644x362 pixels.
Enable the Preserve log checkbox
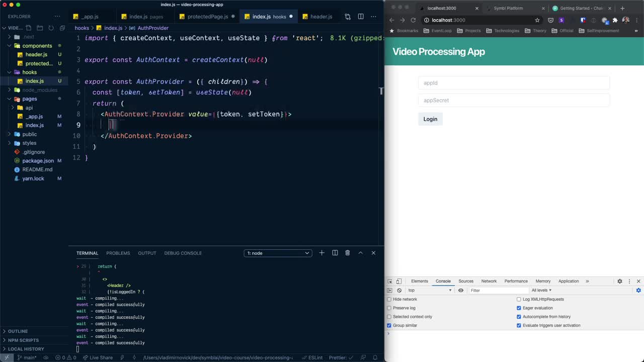[389, 308]
